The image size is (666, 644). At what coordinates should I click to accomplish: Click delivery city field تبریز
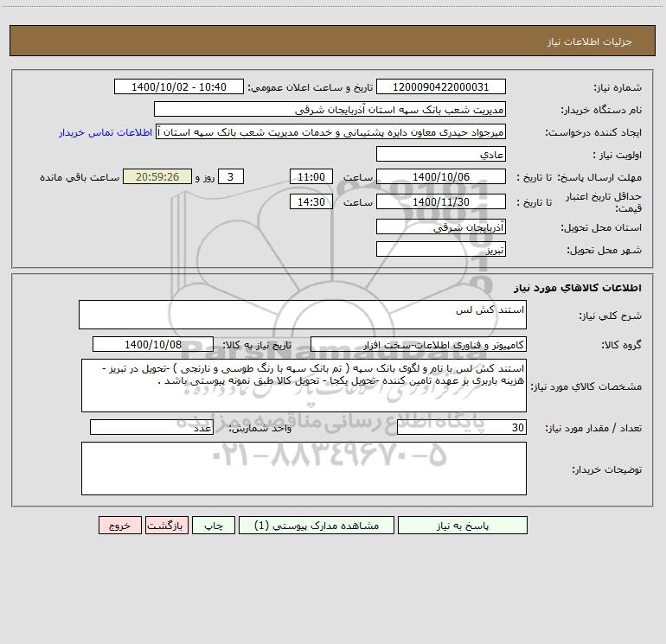tap(441, 249)
